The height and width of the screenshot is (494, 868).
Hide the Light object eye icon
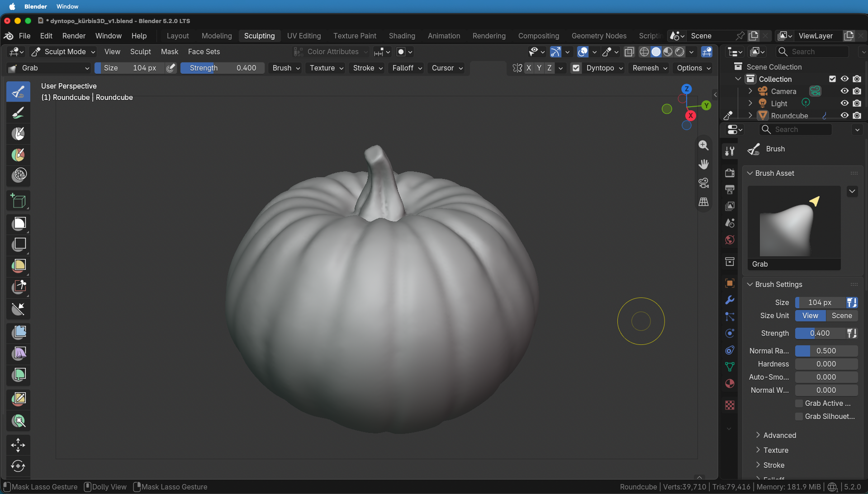pyautogui.click(x=844, y=103)
